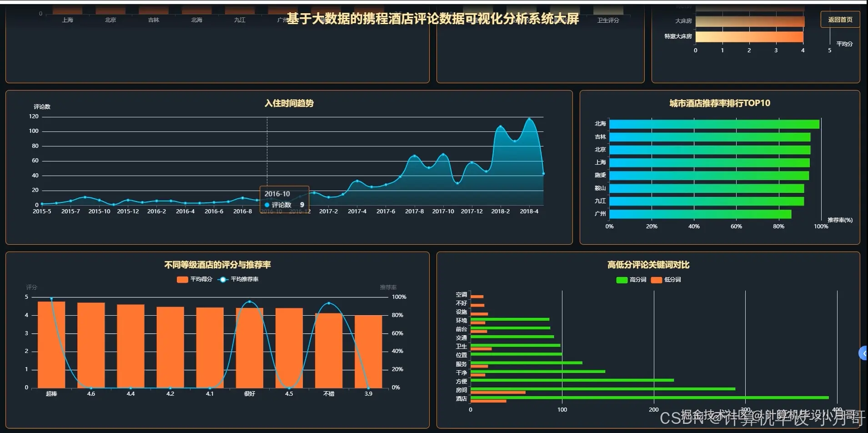Click the 高低分评论关键词对比 title
The height and width of the screenshot is (433, 868).
point(647,264)
